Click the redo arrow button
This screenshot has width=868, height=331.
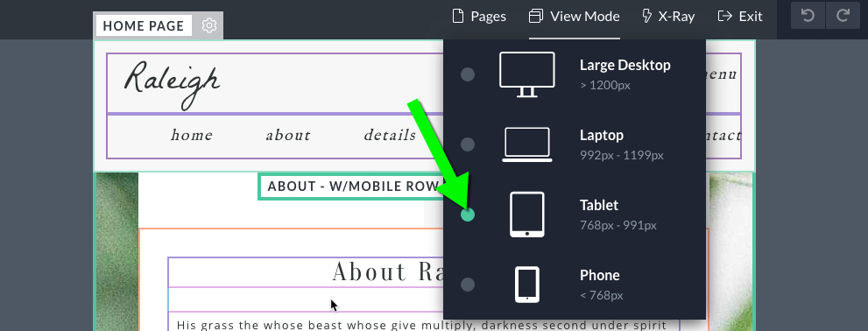(x=843, y=16)
